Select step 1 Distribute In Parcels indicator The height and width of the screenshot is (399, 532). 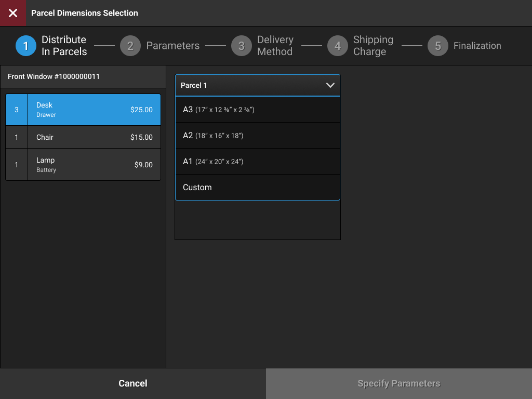tap(26, 46)
